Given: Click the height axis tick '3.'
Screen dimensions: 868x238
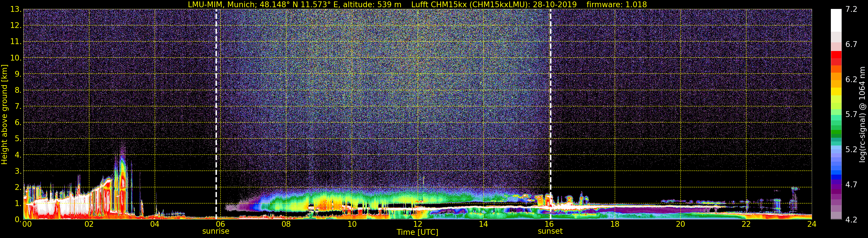Looking at the screenshot, I should pyautogui.click(x=18, y=171).
